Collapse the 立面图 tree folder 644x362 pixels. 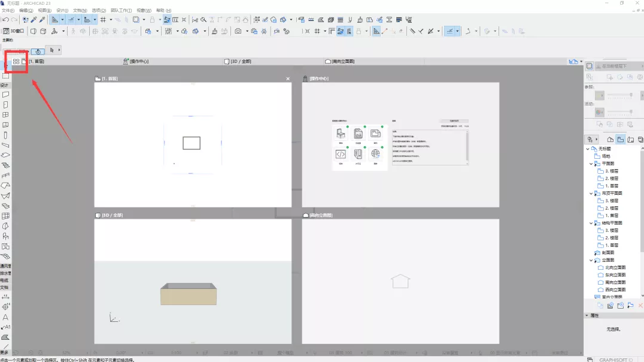591,260
